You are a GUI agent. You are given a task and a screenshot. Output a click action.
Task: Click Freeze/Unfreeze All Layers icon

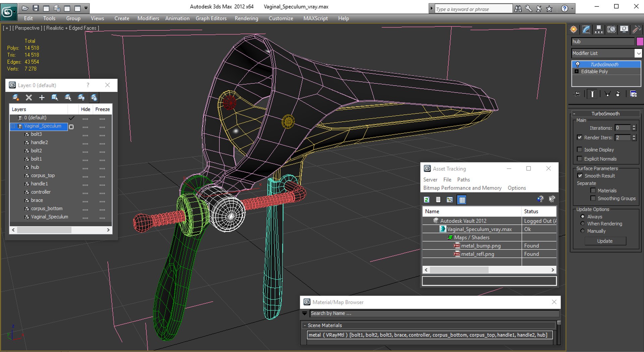pos(94,98)
